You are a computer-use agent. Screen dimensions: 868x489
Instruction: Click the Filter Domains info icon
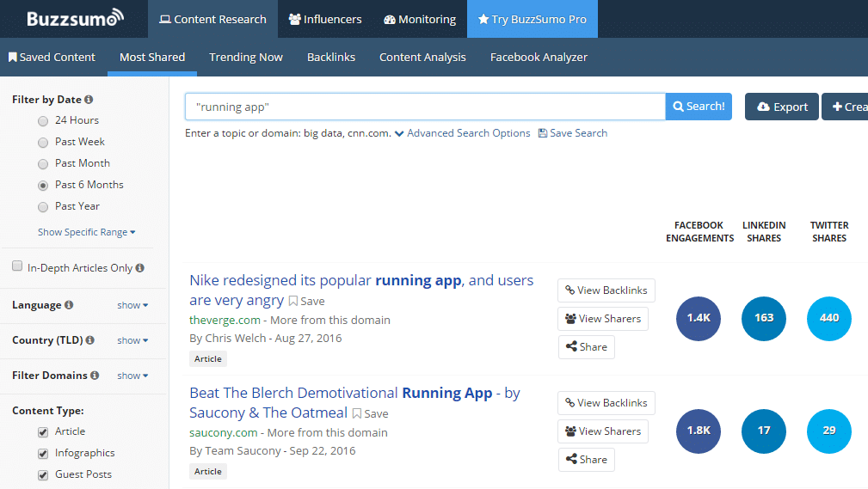(95, 375)
